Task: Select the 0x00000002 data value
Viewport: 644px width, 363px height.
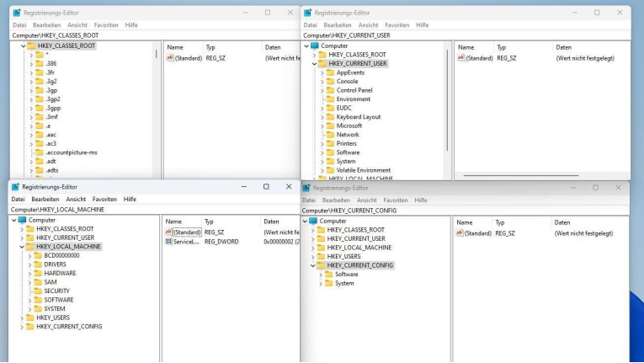Action: click(282, 242)
